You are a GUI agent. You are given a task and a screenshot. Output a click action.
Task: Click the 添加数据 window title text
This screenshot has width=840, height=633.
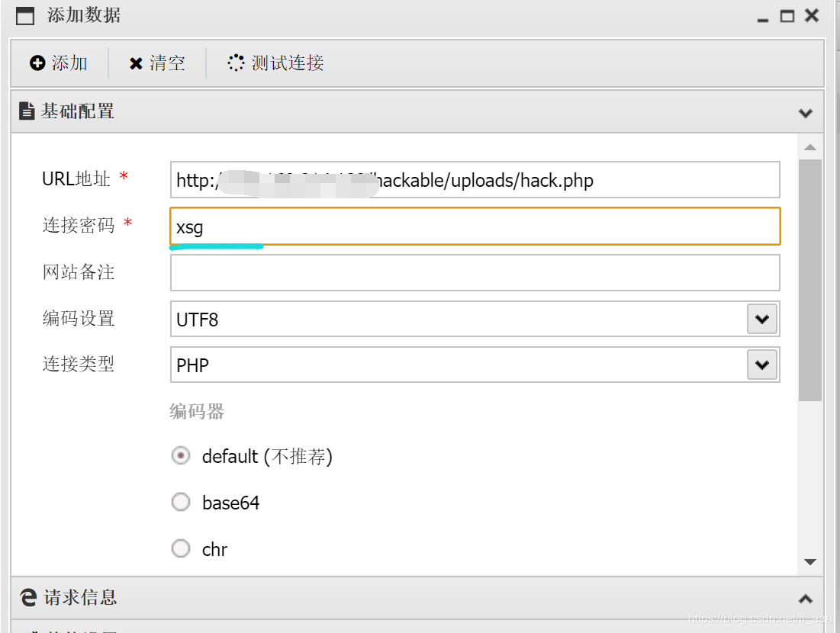pos(84,15)
